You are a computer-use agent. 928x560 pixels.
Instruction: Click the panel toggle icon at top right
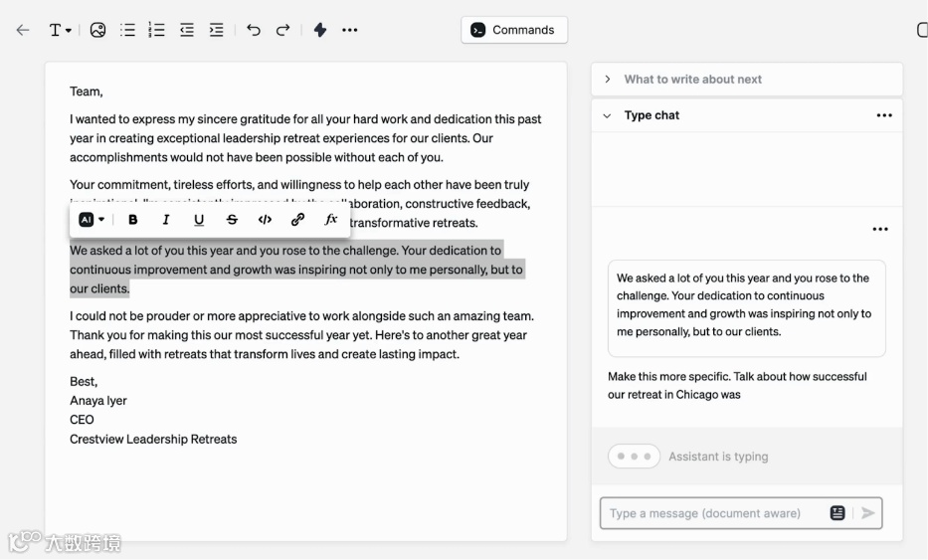pyautogui.click(x=922, y=30)
